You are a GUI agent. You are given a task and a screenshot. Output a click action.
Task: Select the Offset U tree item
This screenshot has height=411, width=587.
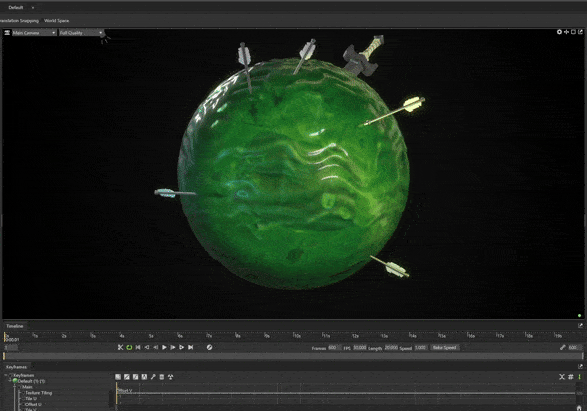tap(33, 405)
